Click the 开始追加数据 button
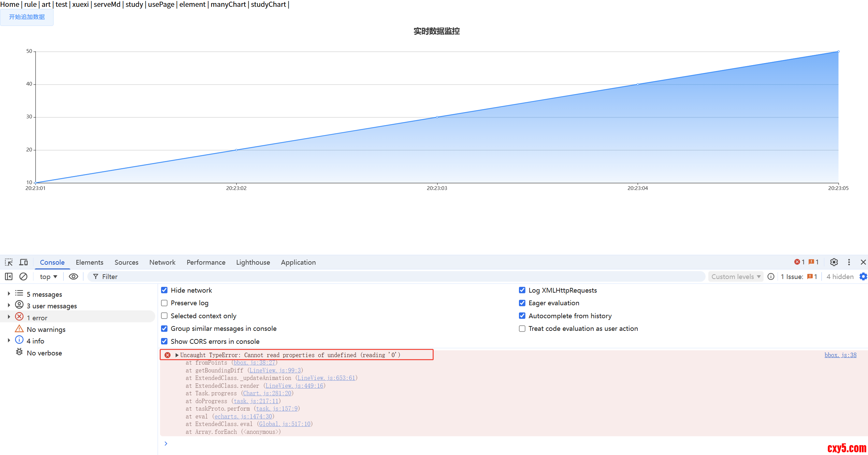Image resolution: width=868 pixels, height=455 pixels. tap(27, 17)
